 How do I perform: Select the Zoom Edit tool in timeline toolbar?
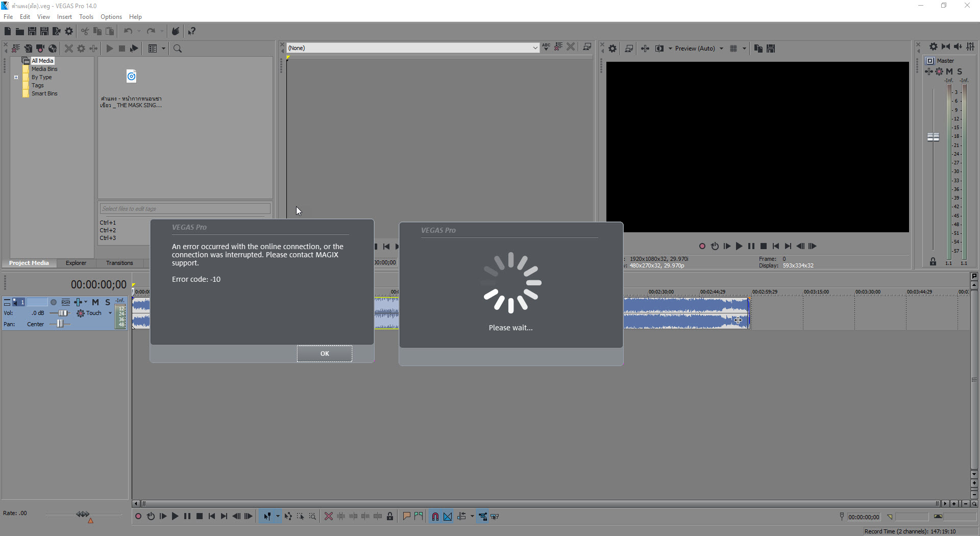[313, 517]
